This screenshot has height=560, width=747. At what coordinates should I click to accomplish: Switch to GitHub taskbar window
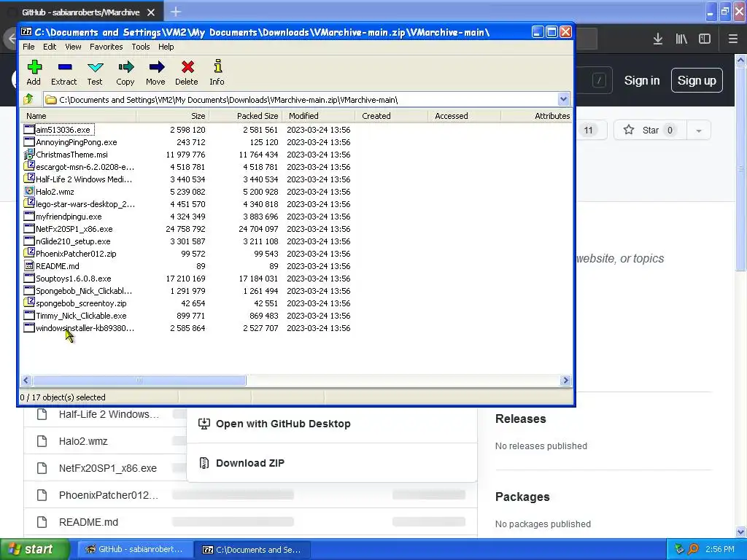[135, 550]
